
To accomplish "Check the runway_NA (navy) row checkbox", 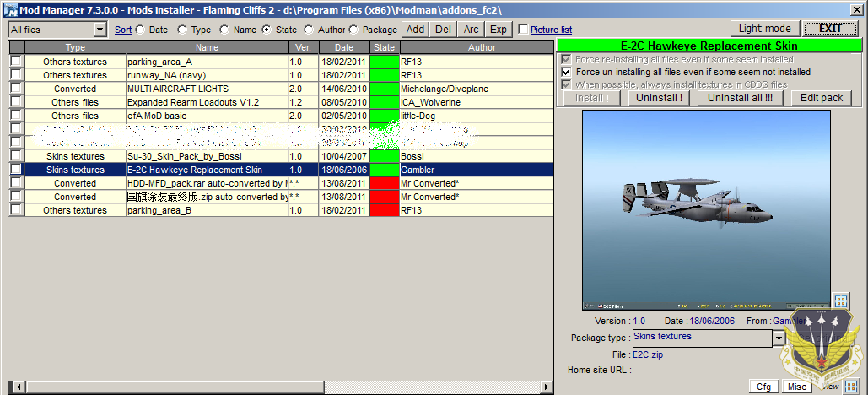I will pyautogui.click(x=16, y=74).
